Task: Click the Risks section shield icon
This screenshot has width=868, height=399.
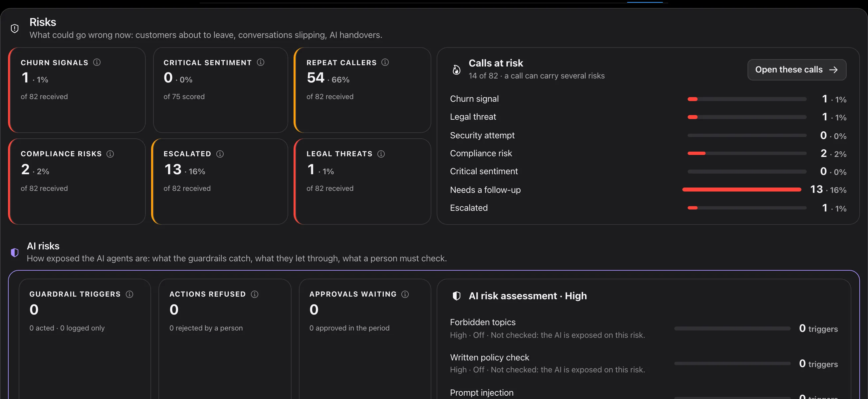Action: [15, 29]
